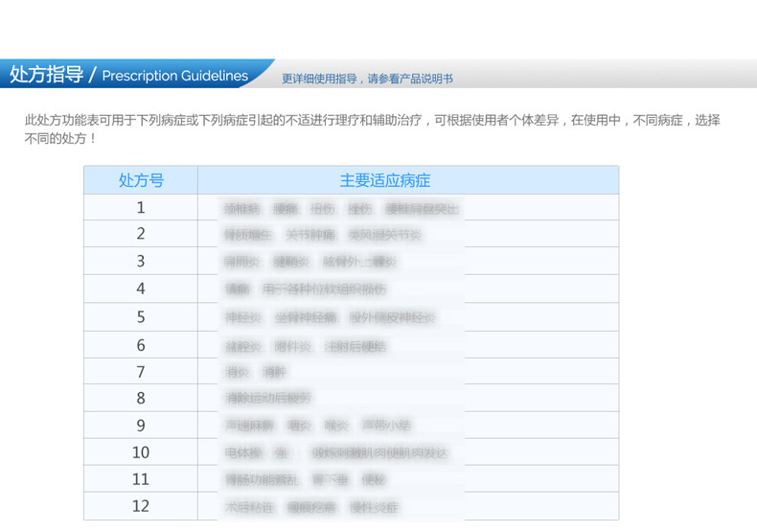Click the blurred indications text in row 1
757x532 pixels.
pyautogui.click(x=341, y=209)
